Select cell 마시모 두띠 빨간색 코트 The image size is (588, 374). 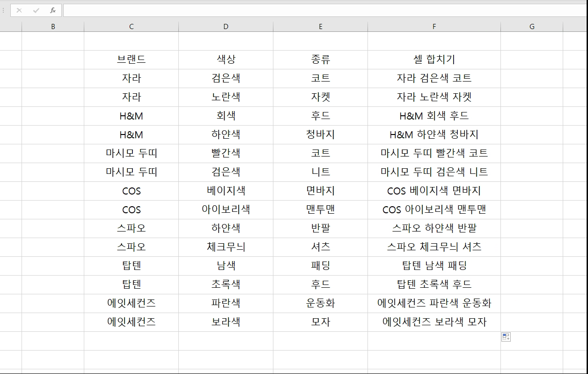[434, 153]
